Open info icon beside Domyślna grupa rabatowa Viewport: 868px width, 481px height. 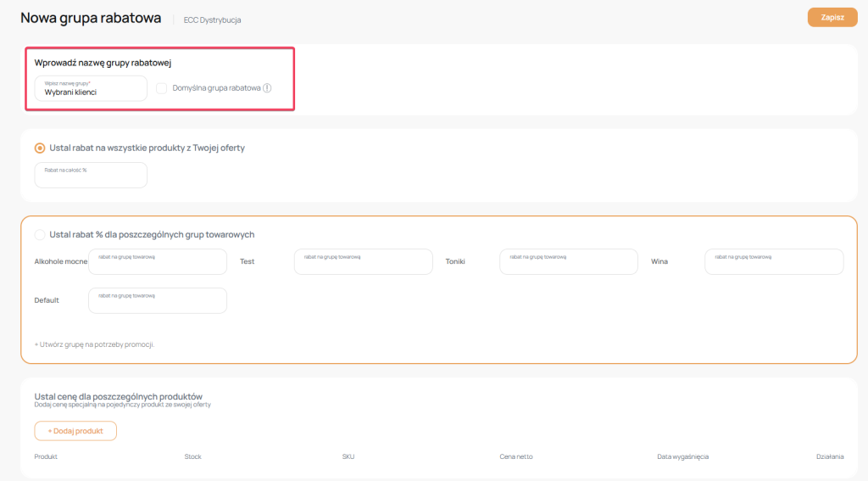click(267, 87)
